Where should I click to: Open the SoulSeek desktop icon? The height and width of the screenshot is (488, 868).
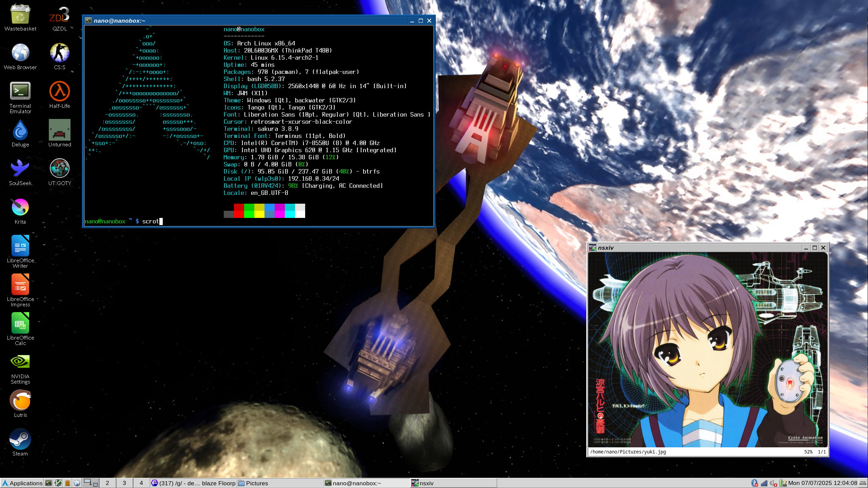click(20, 172)
